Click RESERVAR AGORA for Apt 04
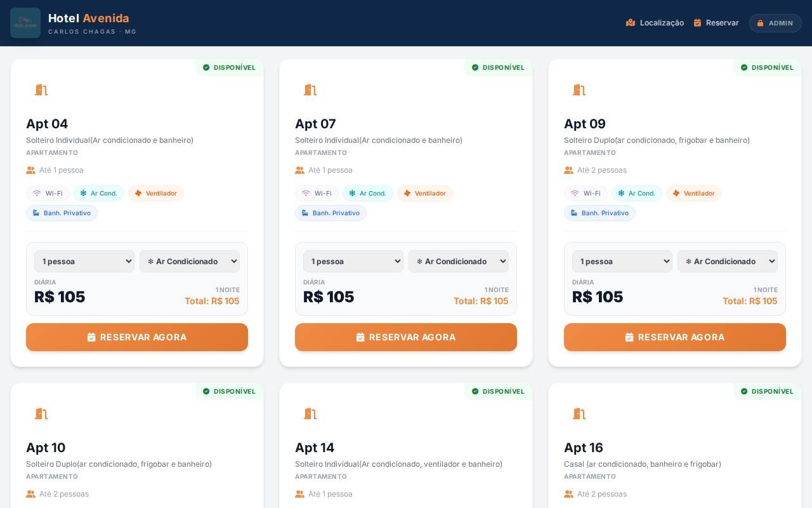Viewport: 812px width, 508px height. (x=137, y=337)
